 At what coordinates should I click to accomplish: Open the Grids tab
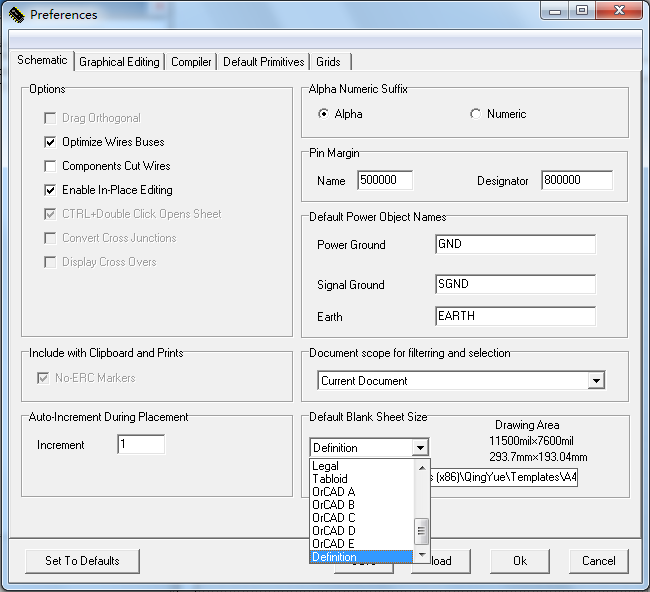coord(328,62)
